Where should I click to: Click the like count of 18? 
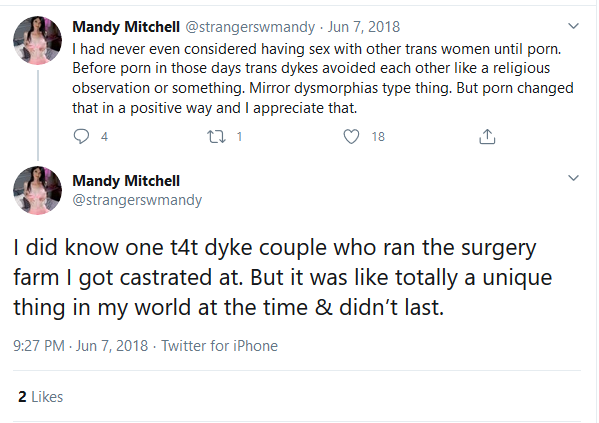coord(378,137)
